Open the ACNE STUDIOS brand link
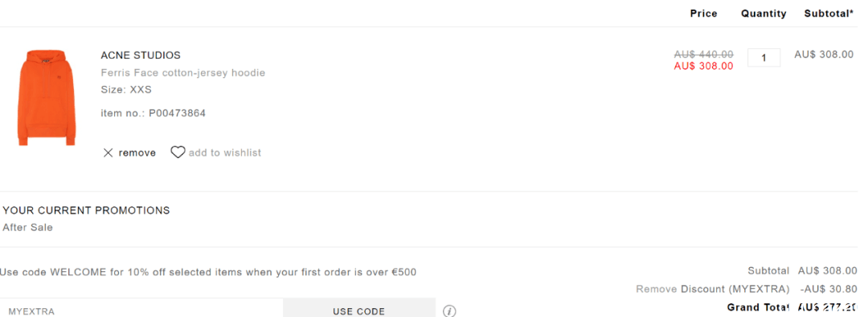Viewport: 868px width, 317px height. (141, 55)
